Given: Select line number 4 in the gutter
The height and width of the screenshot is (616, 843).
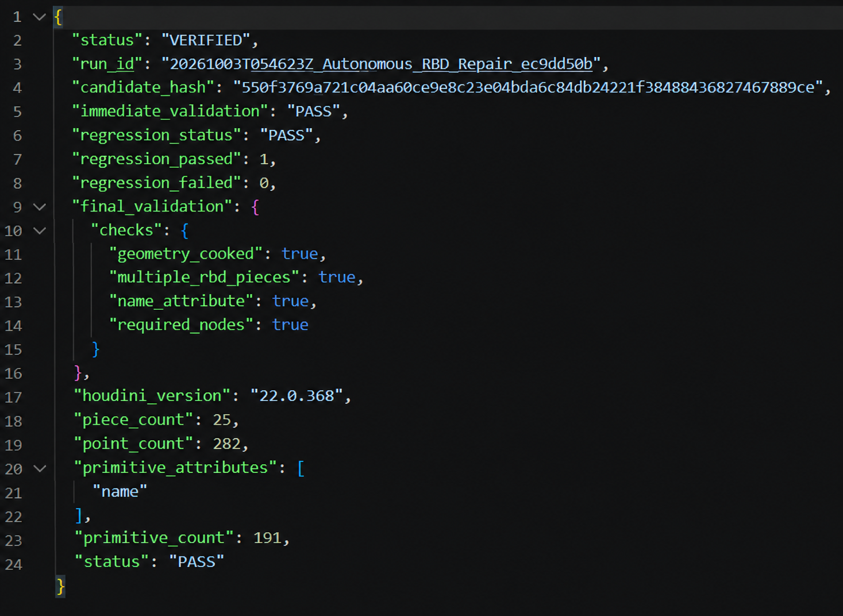Looking at the screenshot, I should [x=17, y=88].
